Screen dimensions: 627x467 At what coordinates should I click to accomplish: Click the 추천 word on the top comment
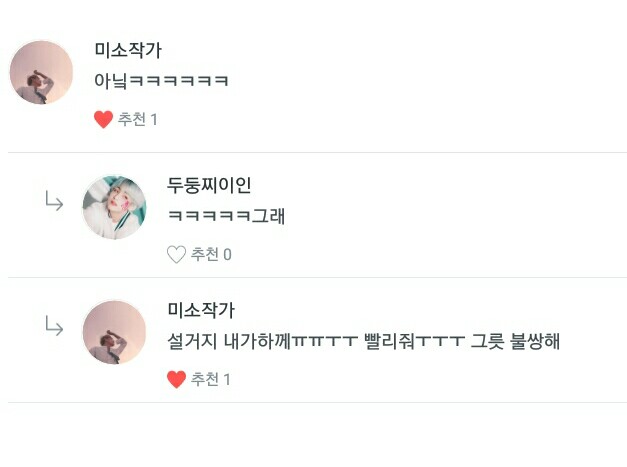pos(132,119)
